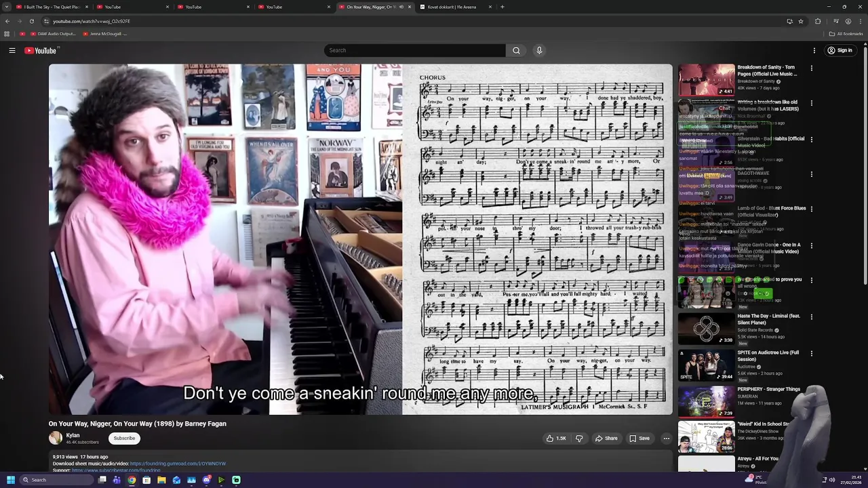Reload the page with the refresh icon
Screen dimensions: 868x488
tap(31, 21)
